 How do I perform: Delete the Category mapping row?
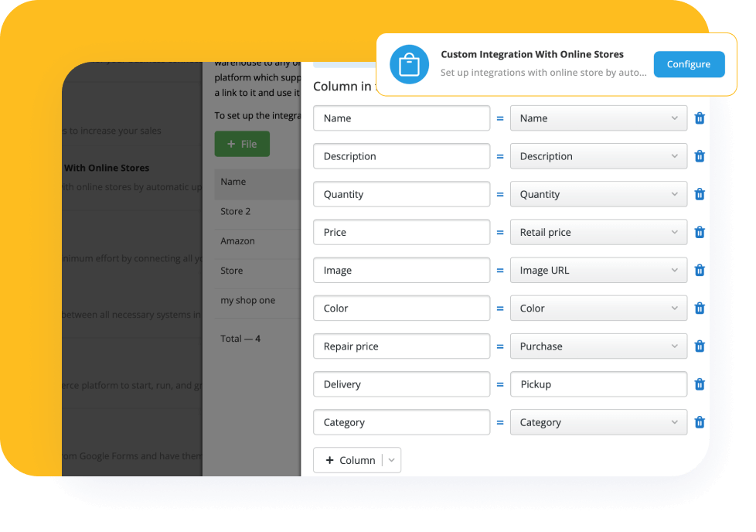tap(700, 422)
